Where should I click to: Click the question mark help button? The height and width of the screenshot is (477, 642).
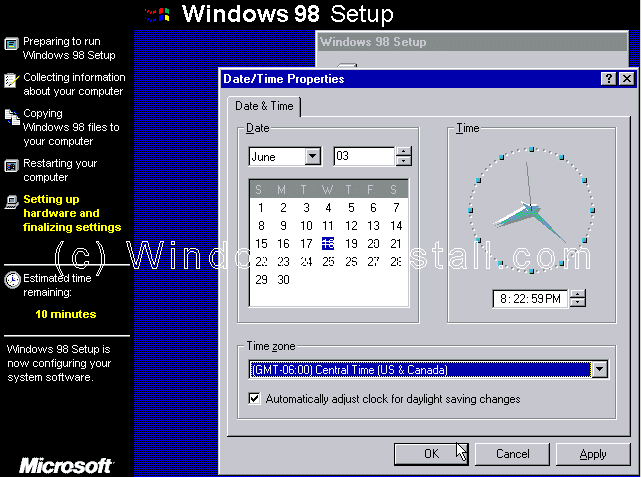[x=608, y=79]
